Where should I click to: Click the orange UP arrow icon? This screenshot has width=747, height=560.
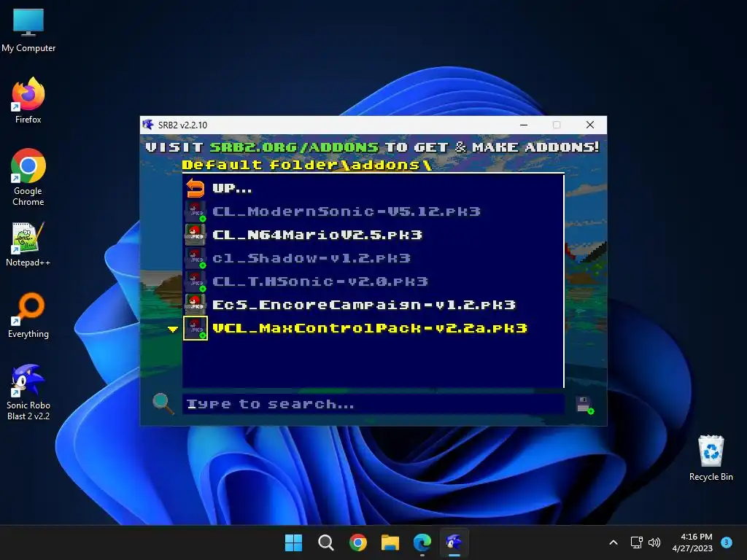[x=196, y=188]
